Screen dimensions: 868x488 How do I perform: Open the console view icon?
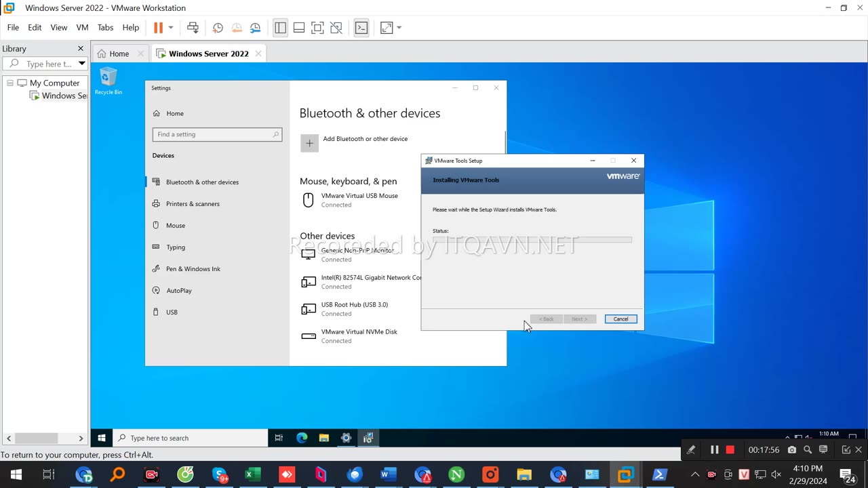[361, 28]
